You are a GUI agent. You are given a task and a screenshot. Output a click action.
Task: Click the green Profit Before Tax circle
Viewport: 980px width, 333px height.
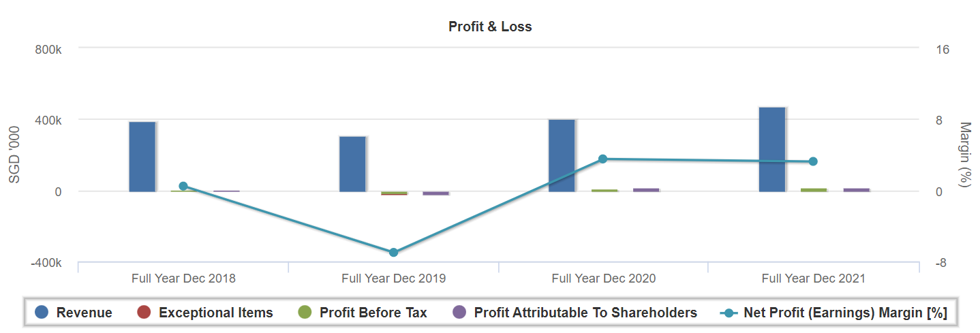tap(305, 313)
